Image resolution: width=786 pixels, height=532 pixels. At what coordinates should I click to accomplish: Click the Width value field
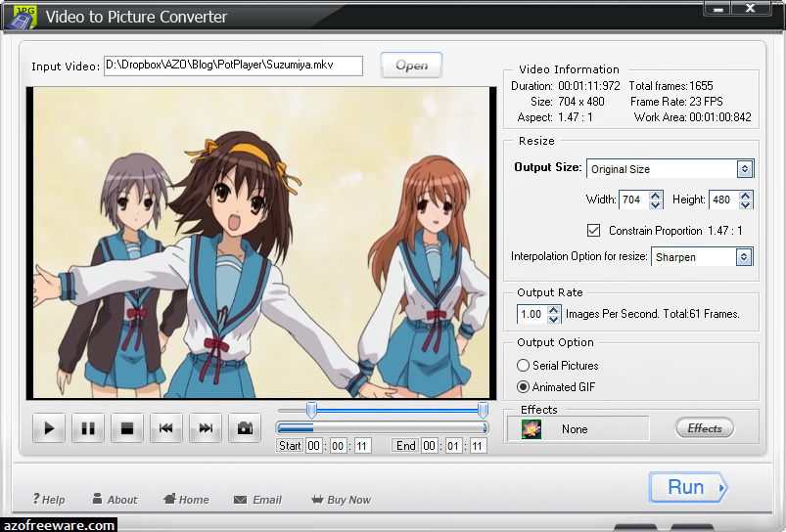(634, 199)
